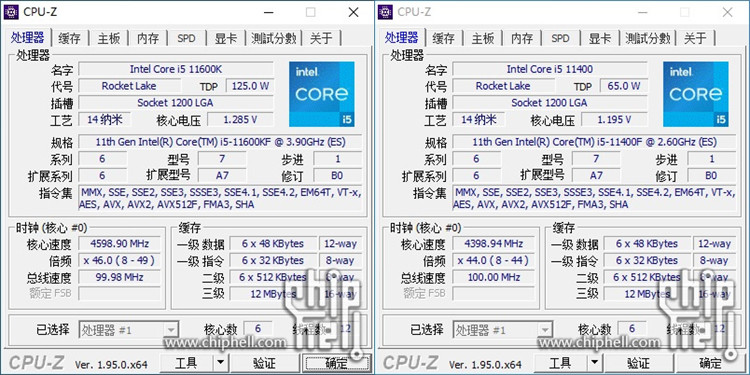Click empty 额定 FSB field in right window
This screenshot has height=375, width=750.
point(494,293)
